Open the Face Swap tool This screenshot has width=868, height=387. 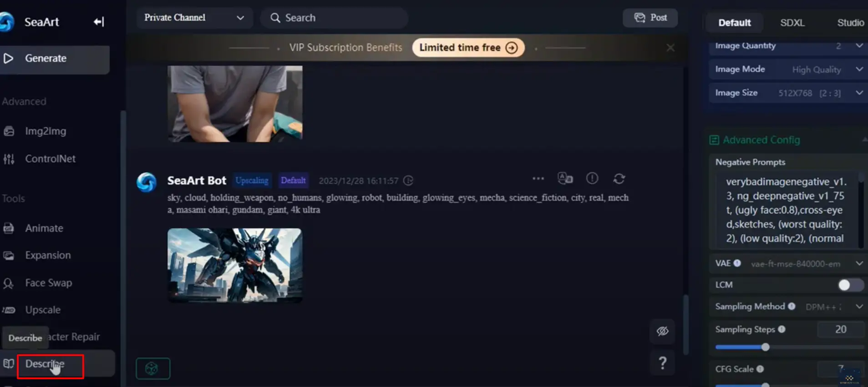point(48,283)
